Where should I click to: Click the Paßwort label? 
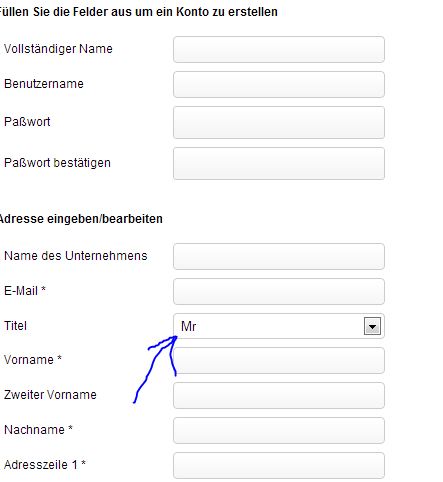[27, 122]
